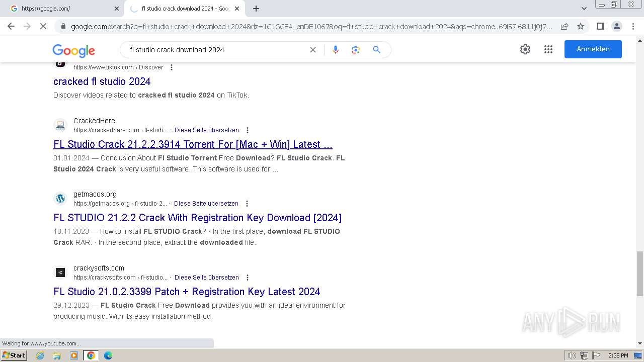Viewport: 644px width, 362px height.
Task: Open the FL Studio Crack 21.2.2.3914 Torrent link
Action: tap(193, 144)
